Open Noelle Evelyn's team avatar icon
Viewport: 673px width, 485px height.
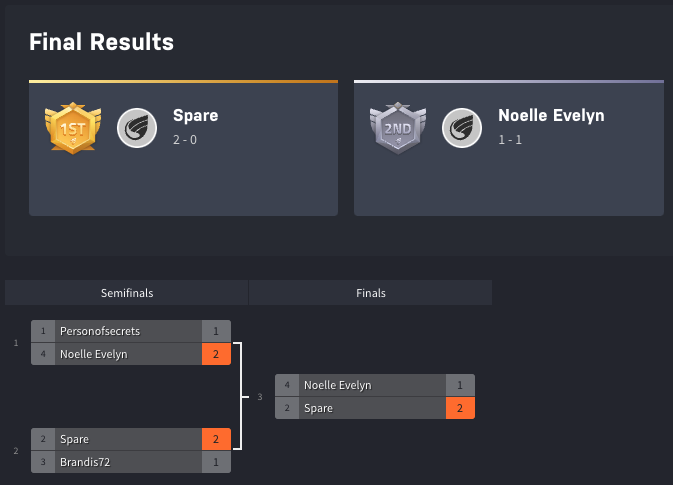(462, 128)
